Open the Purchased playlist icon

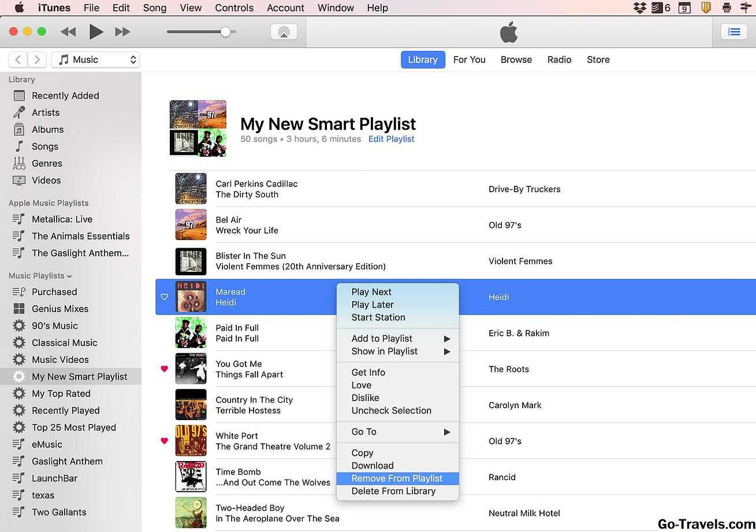coord(19,292)
